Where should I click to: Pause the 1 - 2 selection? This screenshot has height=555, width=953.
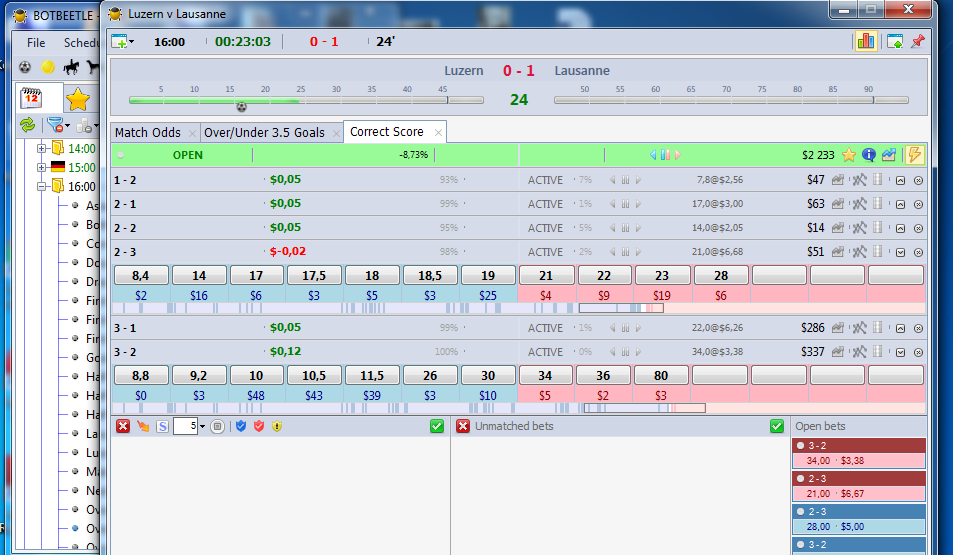625,180
